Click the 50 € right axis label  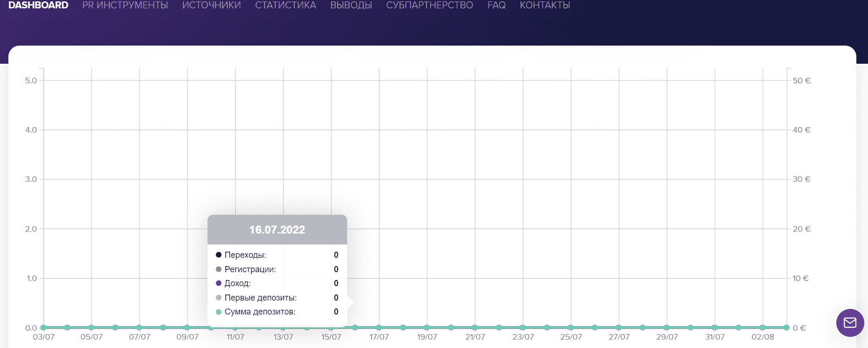[801, 80]
